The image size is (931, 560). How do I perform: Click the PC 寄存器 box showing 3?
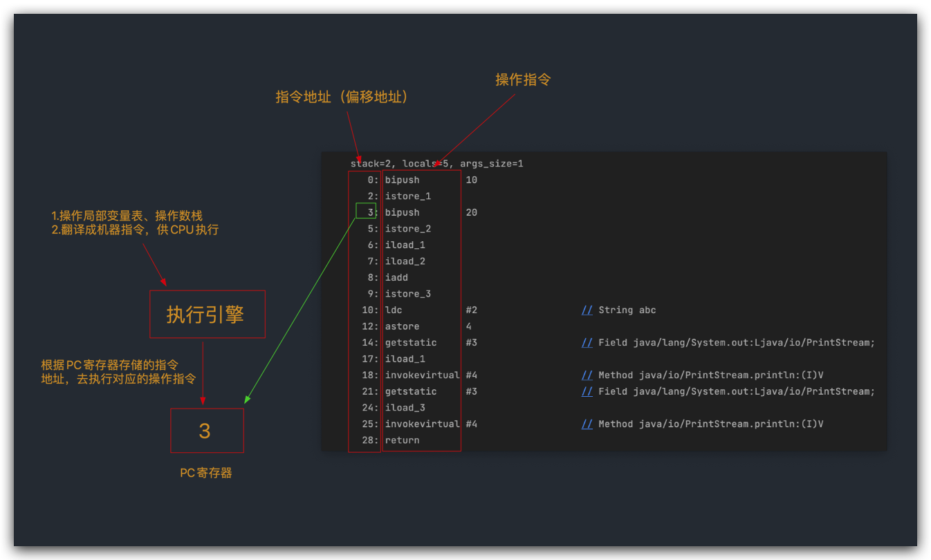(207, 431)
